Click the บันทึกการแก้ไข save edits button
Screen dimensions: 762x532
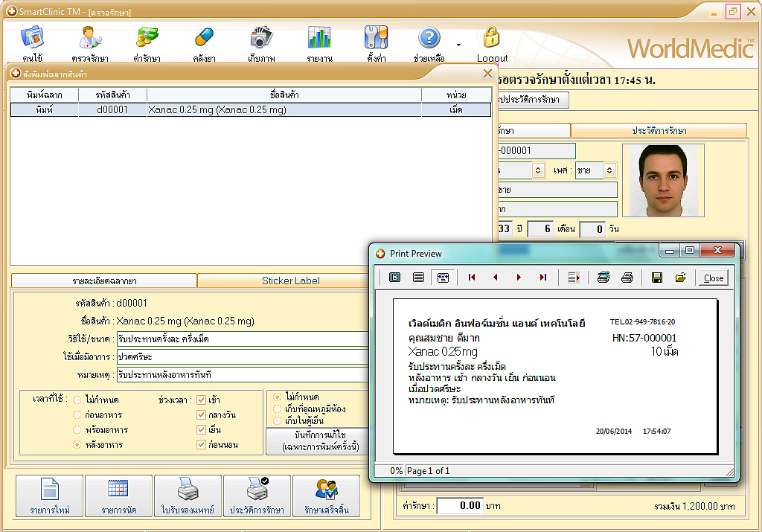click(318, 441)
